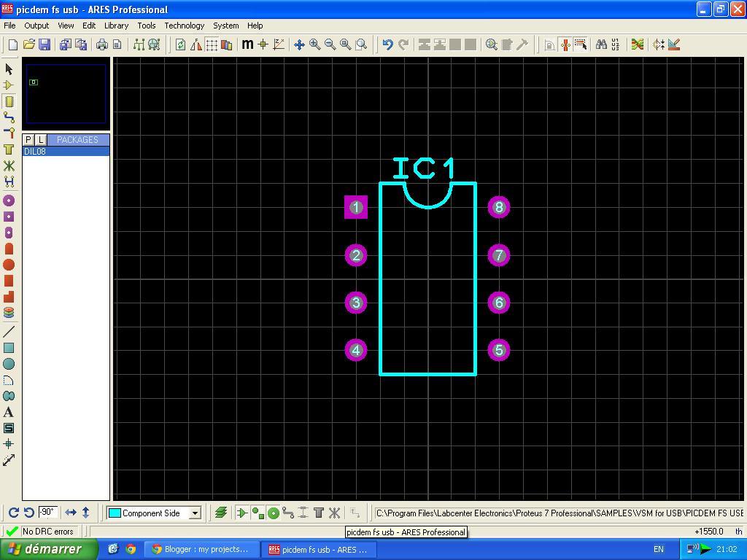Zoom in on the board view

(x=315, y=44)
